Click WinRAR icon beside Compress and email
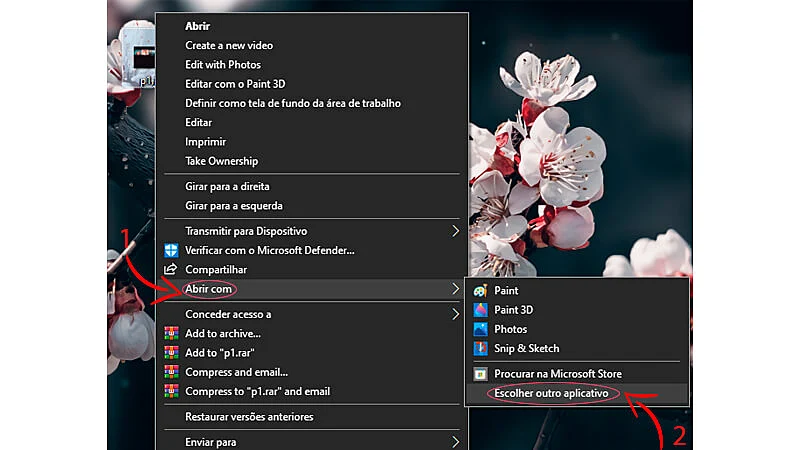This screenshot has height=450, width=800. [171, 372]
